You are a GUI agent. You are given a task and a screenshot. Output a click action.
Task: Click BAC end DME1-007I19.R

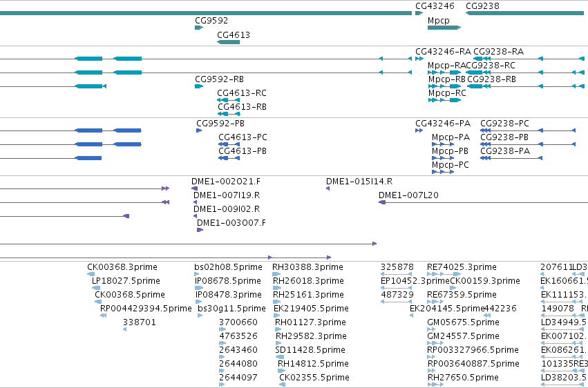pyautogui.click(x=227, y=195)
